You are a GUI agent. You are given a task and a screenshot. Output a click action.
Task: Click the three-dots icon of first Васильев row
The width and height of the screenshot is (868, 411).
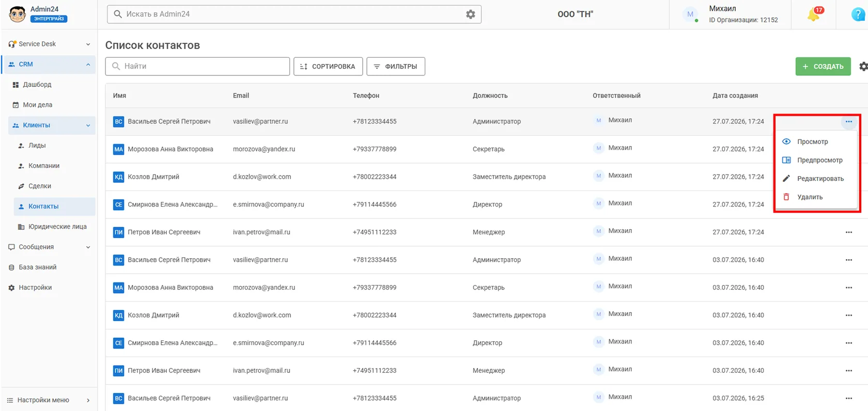click(x=848, y=122)
